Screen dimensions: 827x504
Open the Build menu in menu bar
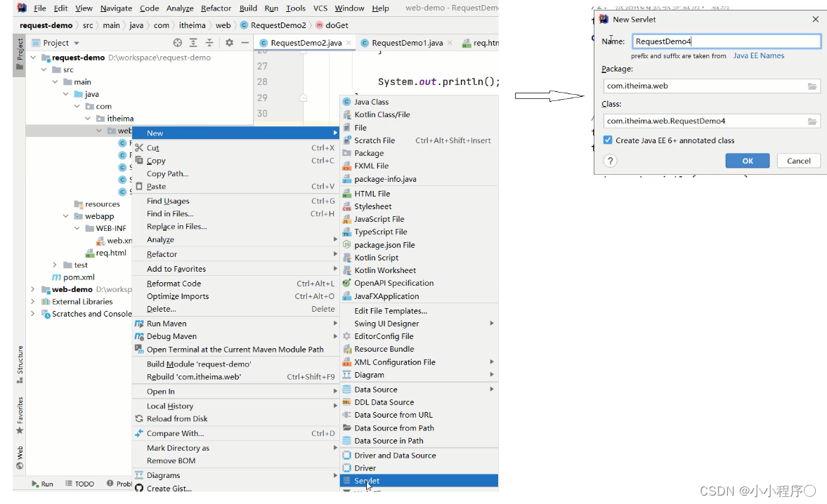pos(248,8)
